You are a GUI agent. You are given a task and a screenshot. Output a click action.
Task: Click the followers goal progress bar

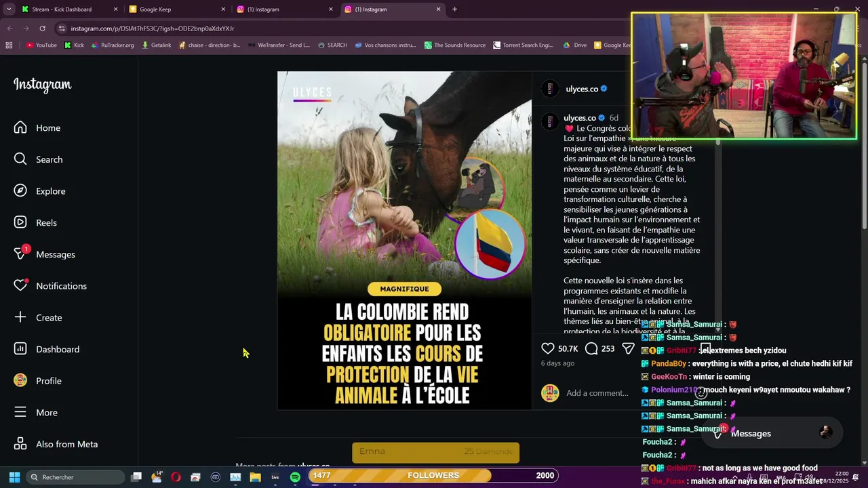pyautogui.click(x=433, y=476)
